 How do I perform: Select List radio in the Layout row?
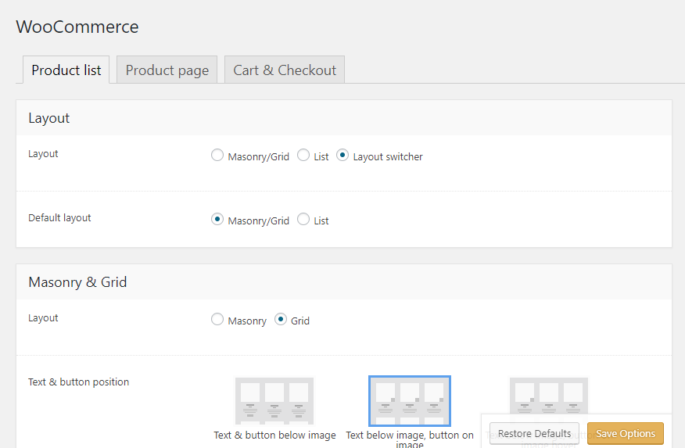304,156
